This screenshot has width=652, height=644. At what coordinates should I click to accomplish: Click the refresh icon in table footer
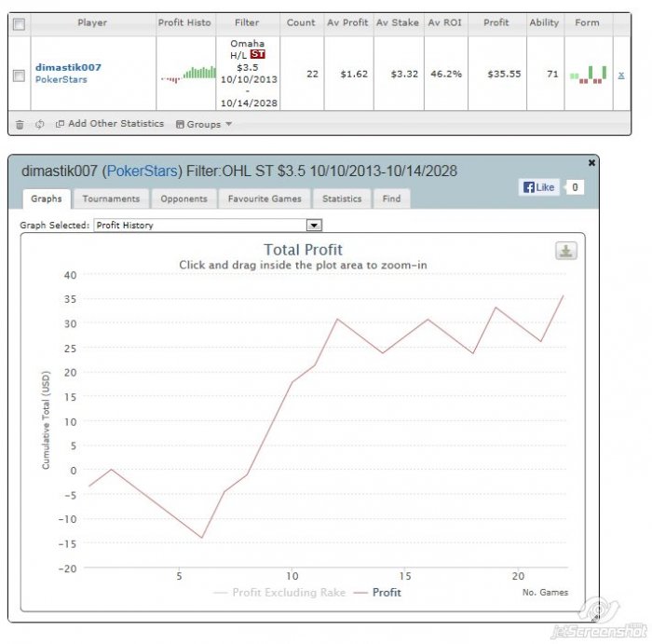click(x=39, y=124)
